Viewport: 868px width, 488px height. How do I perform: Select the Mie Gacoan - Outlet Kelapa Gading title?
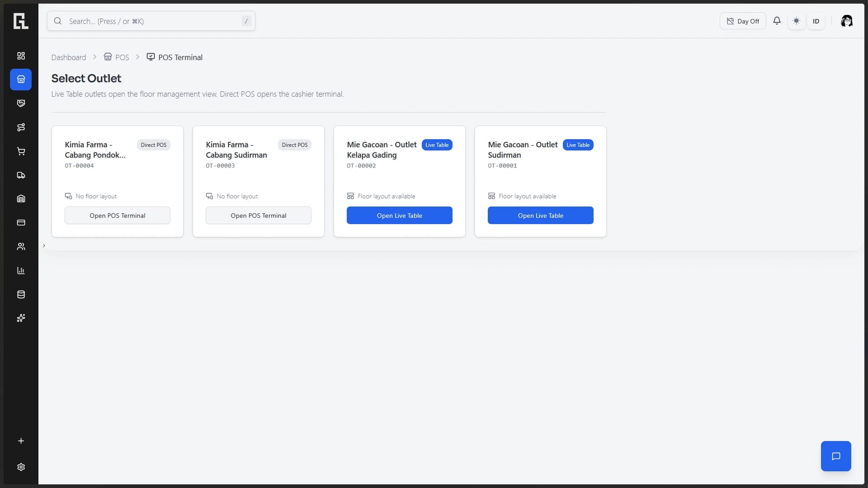click(382, 150)
